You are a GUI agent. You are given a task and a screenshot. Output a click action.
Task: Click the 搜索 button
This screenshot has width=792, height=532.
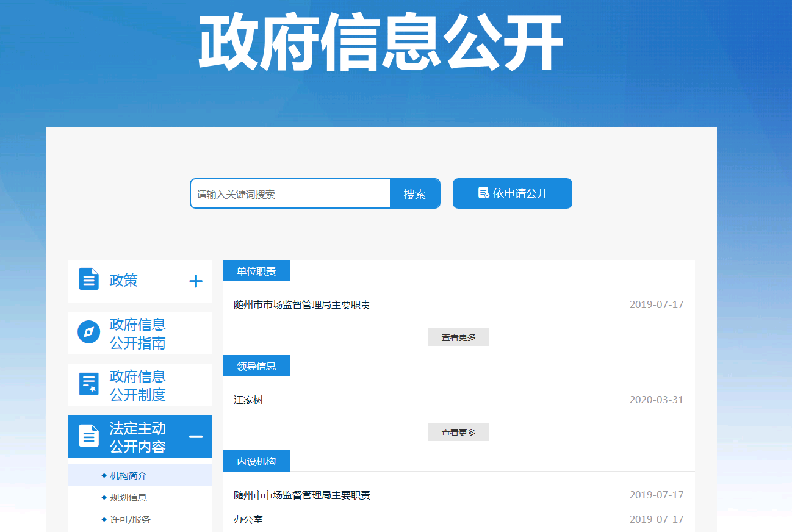click(415, 194)
